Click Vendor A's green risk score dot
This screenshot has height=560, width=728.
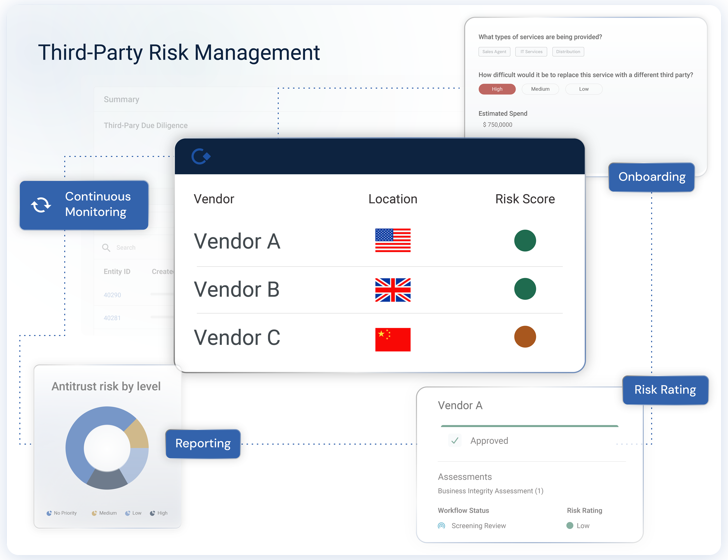(x=525, y=241)
